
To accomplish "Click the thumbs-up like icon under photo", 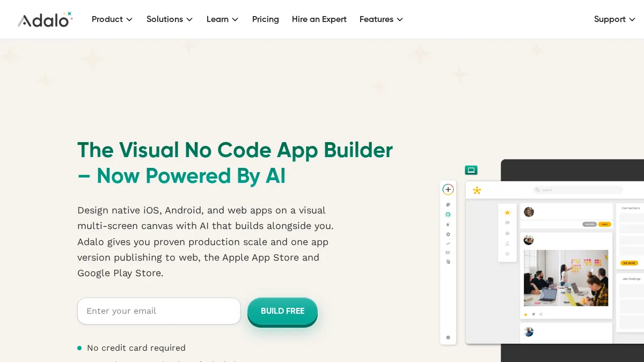I will [x=526, y=314].
